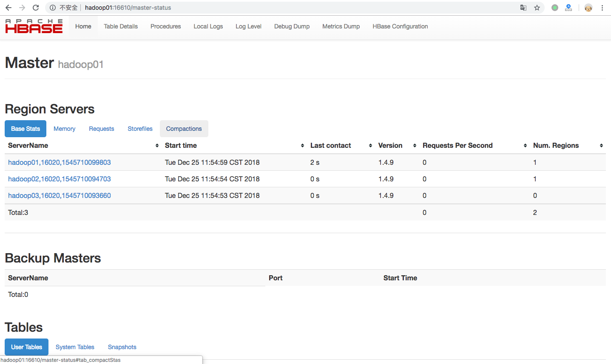Viewport: 611px width, 364px height.
Task: Click ServerName header in Backup Masters
Action: tap(28, 278)
